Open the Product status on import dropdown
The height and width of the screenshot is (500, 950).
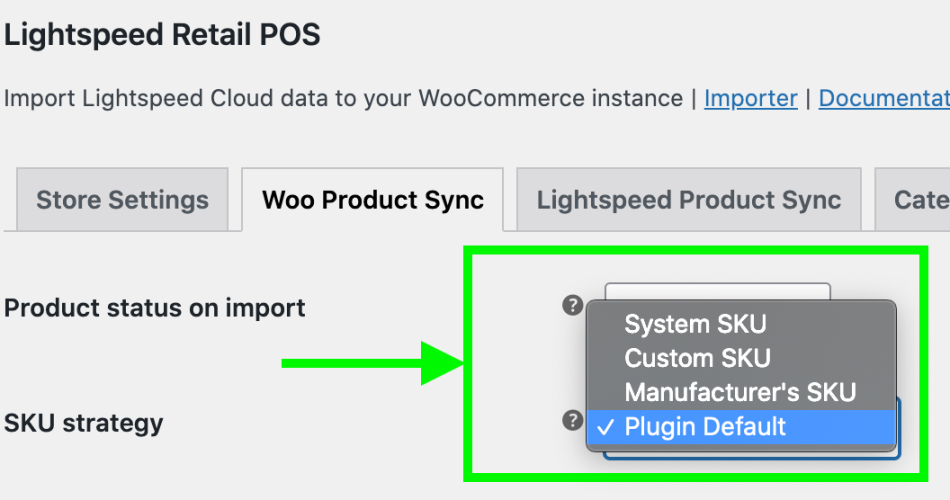tap(717, 291)
